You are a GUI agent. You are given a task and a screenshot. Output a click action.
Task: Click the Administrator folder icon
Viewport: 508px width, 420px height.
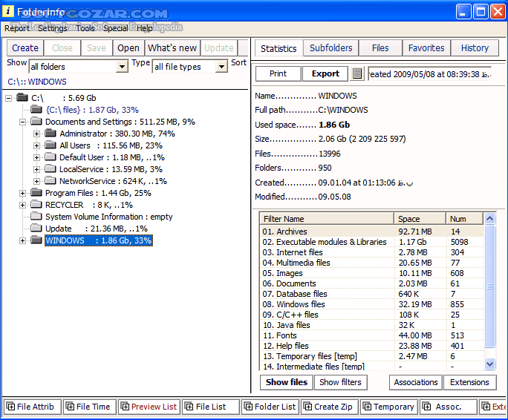[x=51, y=134]
